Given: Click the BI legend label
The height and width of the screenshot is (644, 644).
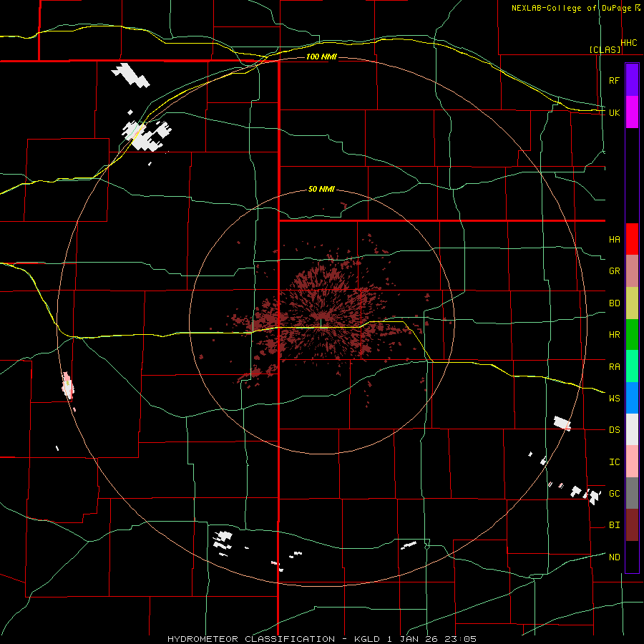Looking at the screenshot, I should pos(614,525).
